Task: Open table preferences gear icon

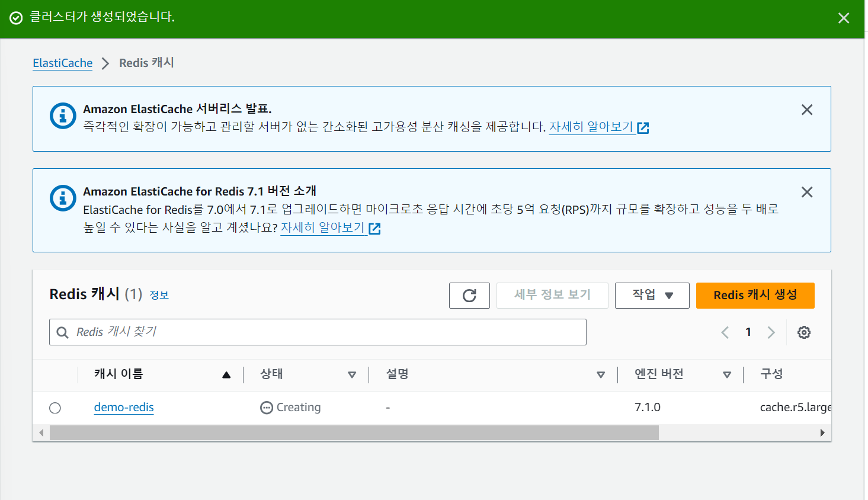Action: [x=804, y=332]
